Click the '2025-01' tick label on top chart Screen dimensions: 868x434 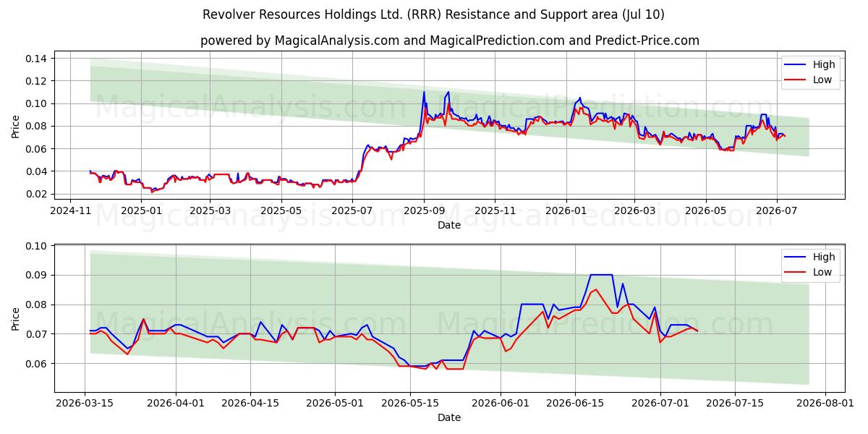(x=142, y=210)
